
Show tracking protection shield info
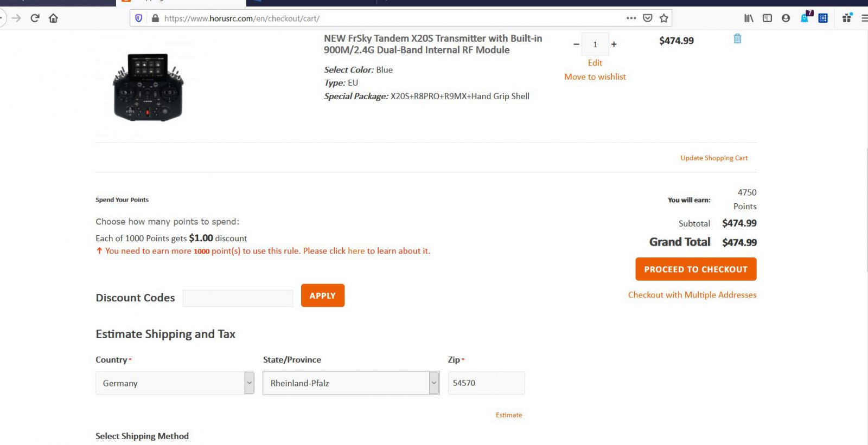[139, 18]
